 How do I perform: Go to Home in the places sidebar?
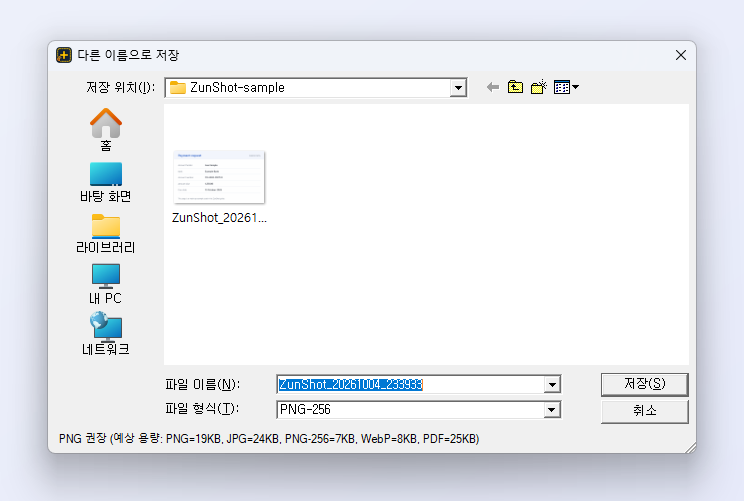[x=106, y=129]
